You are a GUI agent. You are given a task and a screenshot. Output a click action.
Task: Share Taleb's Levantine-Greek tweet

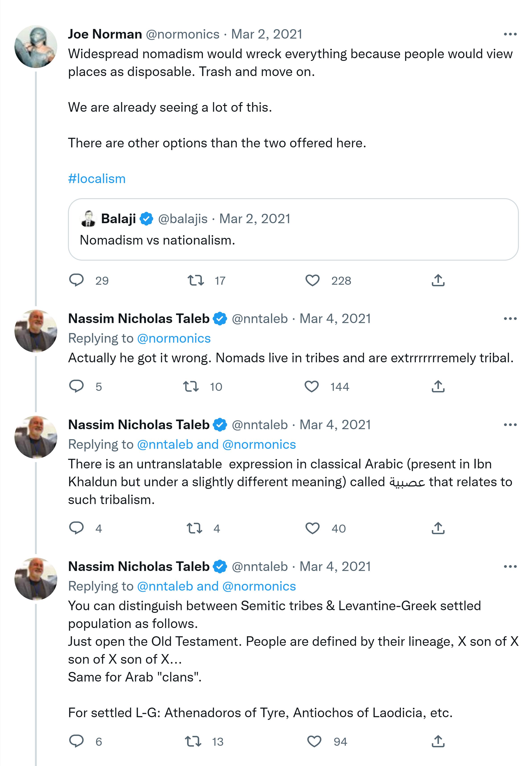pyautogui.click(x=438, y=741)
